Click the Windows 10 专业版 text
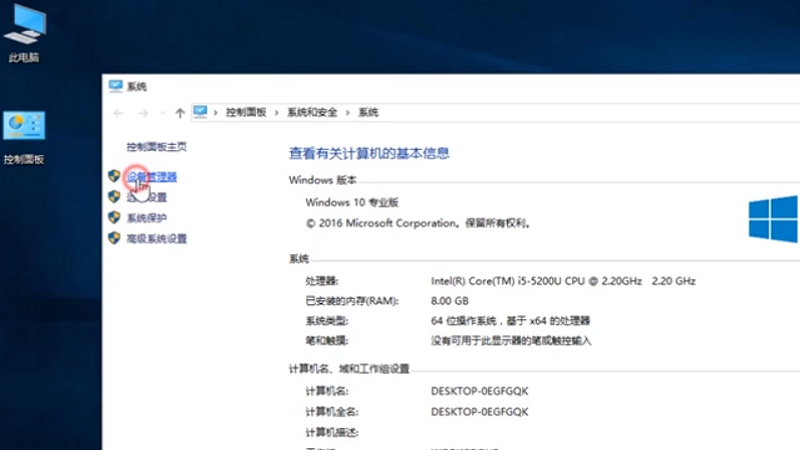800x450 pixels. click(352, 203)
